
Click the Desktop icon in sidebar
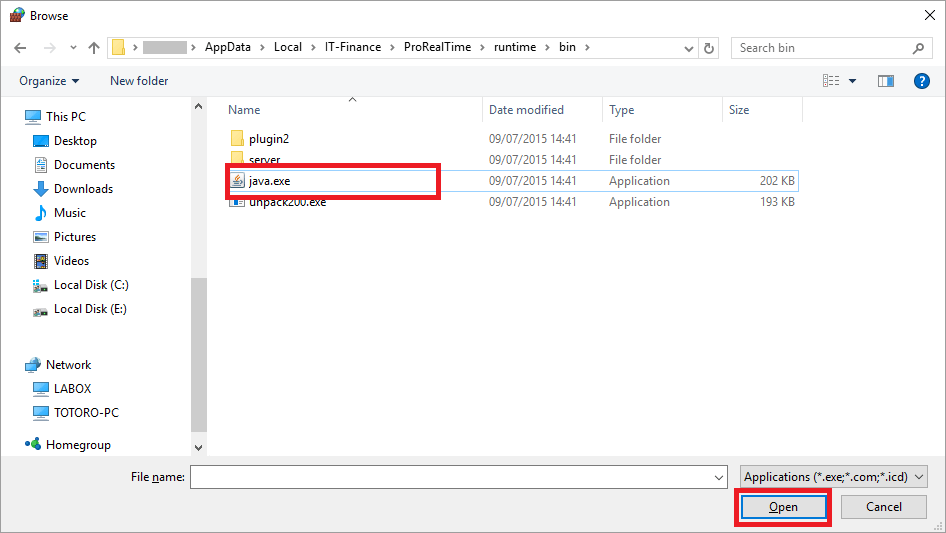point(40,141)
